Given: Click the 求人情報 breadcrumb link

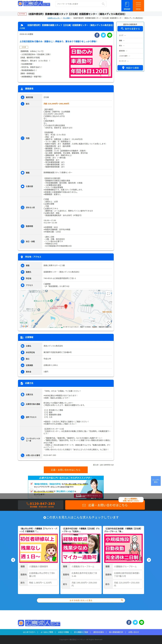Looking at the screenshot, I should point(66,18).
